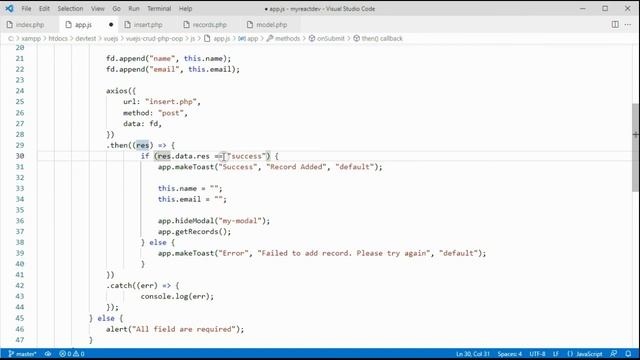Switch to the insert.php tab
This screenshot has height=360, width=640.
click(148, 25)
